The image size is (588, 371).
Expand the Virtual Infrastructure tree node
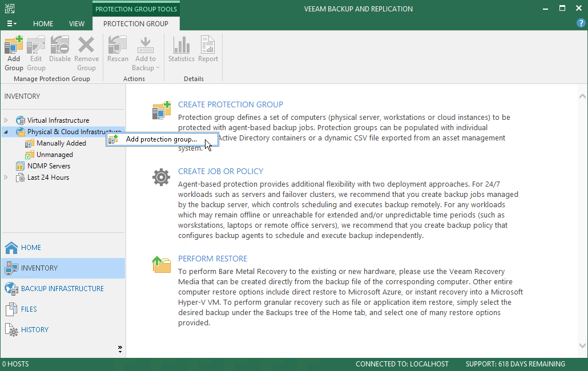6,120
